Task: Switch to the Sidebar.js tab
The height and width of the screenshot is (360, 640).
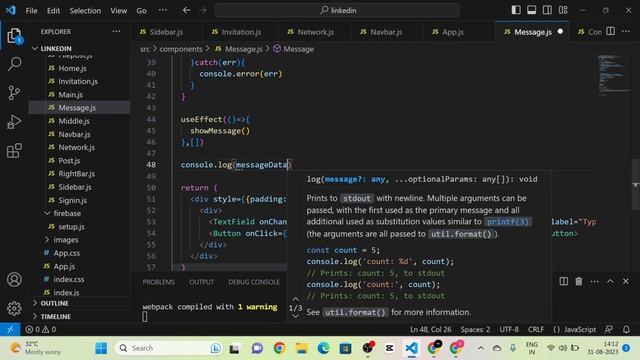Action: coord(166,32)
